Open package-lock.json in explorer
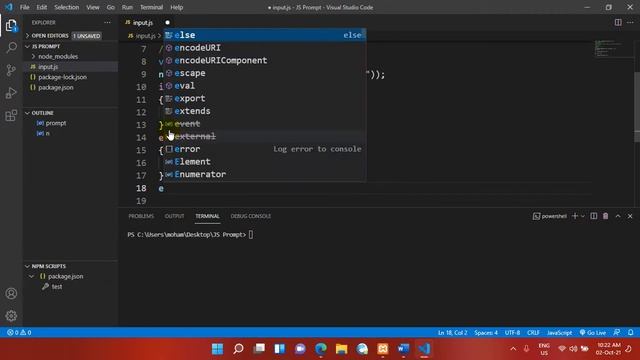The image size is (640, 360). [62, 77]
